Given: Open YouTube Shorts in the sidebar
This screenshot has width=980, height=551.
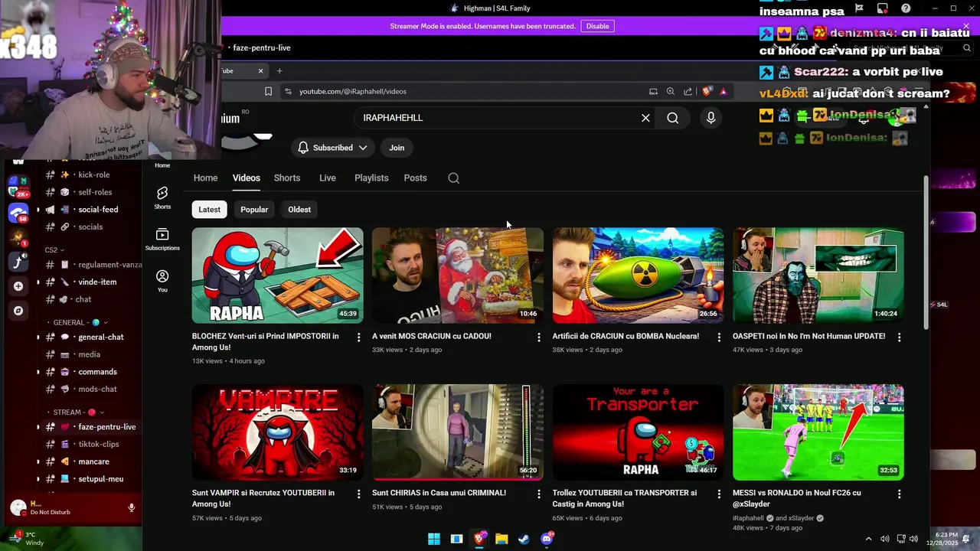Looking at the screenshot, I should pos(162,197).
